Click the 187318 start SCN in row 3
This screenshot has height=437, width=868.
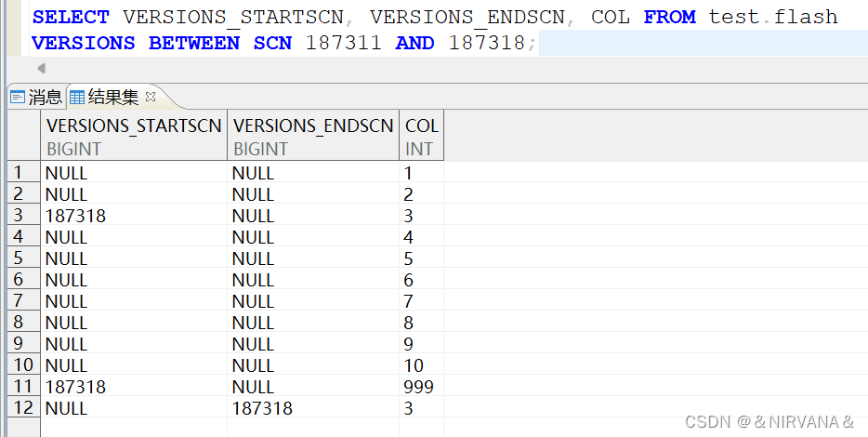[75, 216]
